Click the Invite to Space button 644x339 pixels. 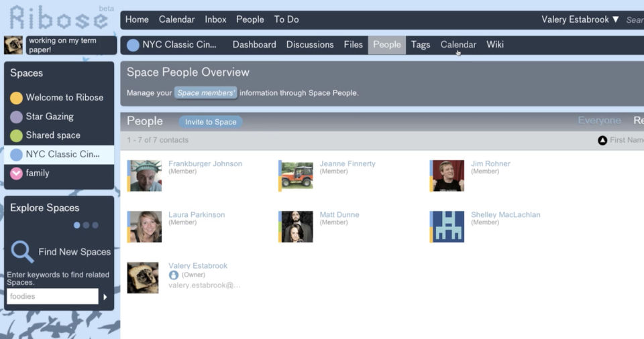coord(210,122)
